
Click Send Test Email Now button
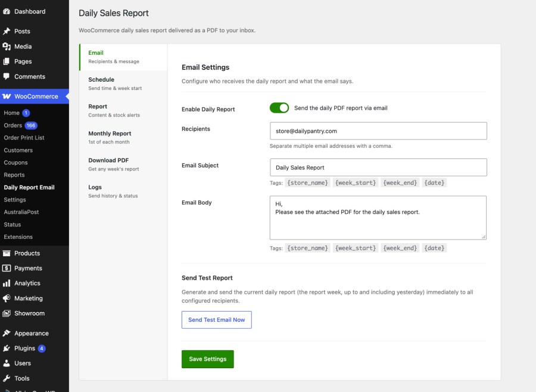pyautogui.click(x=216, y=320)
